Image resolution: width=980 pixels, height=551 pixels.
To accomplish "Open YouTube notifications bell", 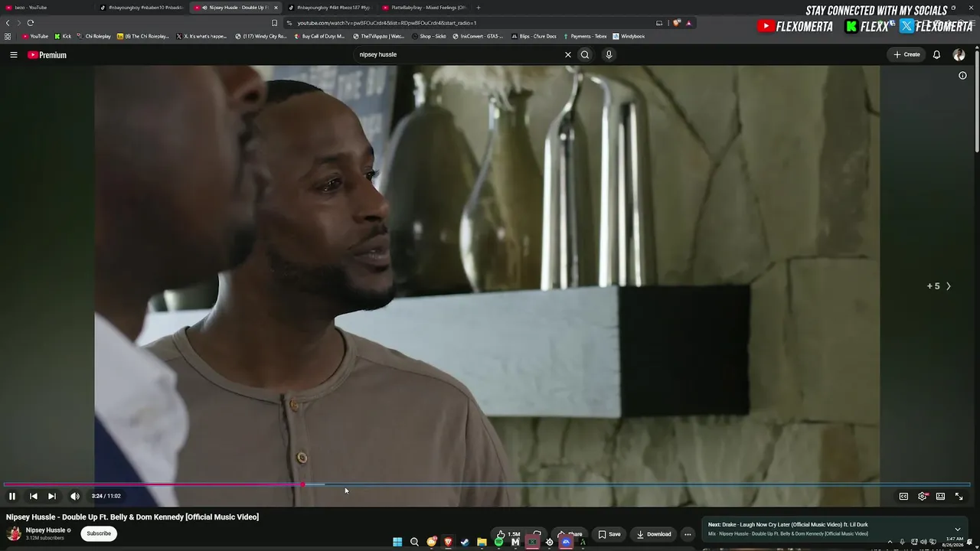I will pyautogui.click(x=936, y=55).
